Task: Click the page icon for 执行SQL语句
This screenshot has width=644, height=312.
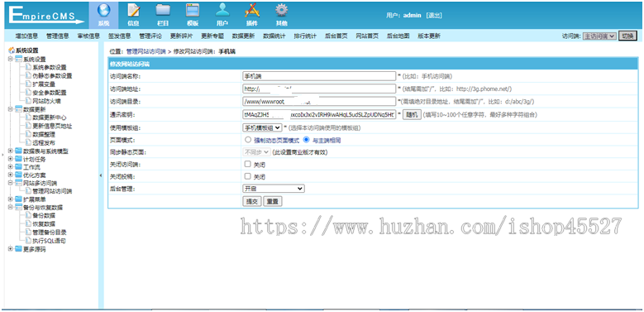Action: point(28,241)
